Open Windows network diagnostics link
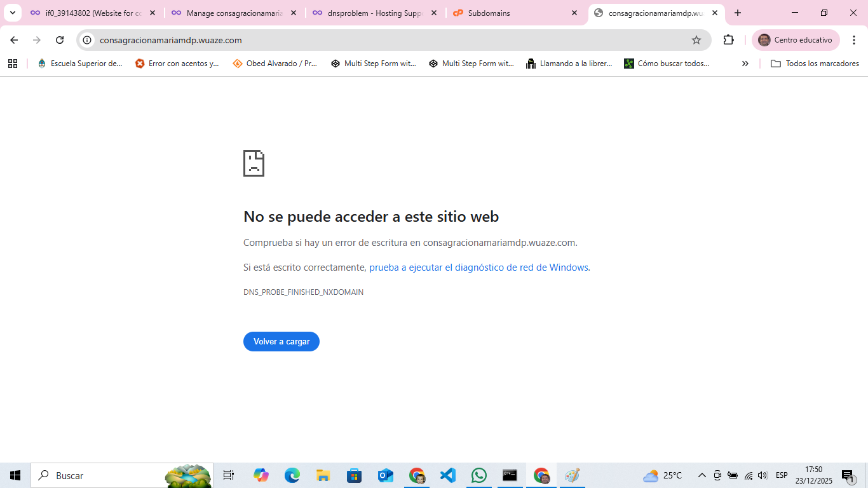The height and width of the screenshot is (488, 868). 478,268
